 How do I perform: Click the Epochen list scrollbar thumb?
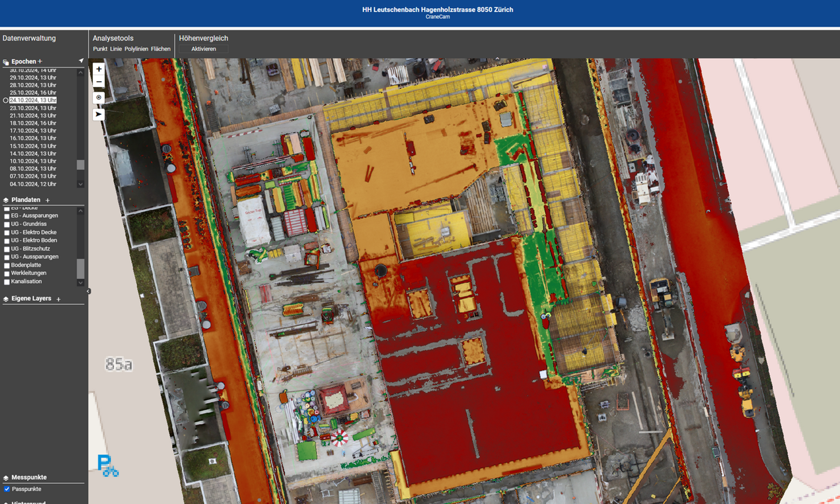point(80,165)
